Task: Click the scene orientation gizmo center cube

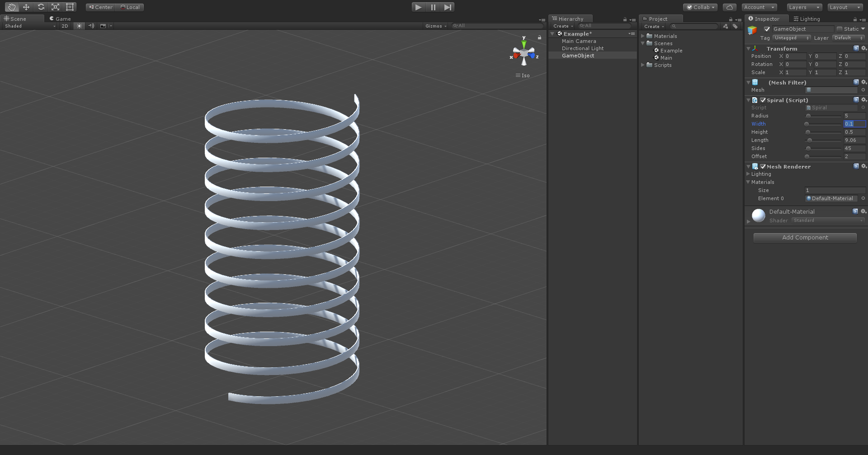Action: 524,53
